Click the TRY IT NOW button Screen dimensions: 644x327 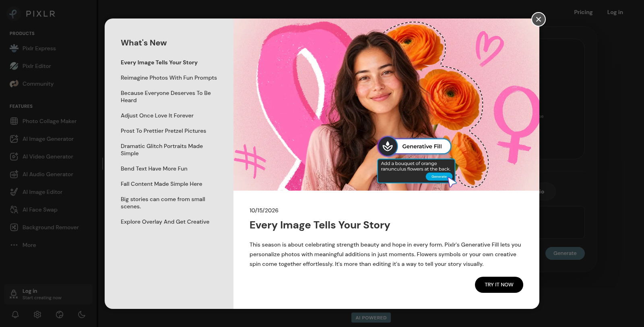(x=499, y=285)
